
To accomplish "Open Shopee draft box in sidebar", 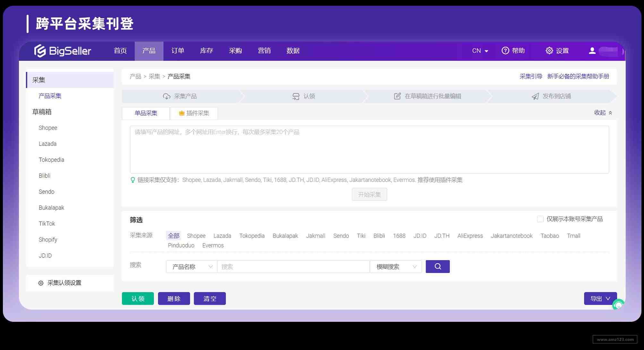I will [48, 128].
